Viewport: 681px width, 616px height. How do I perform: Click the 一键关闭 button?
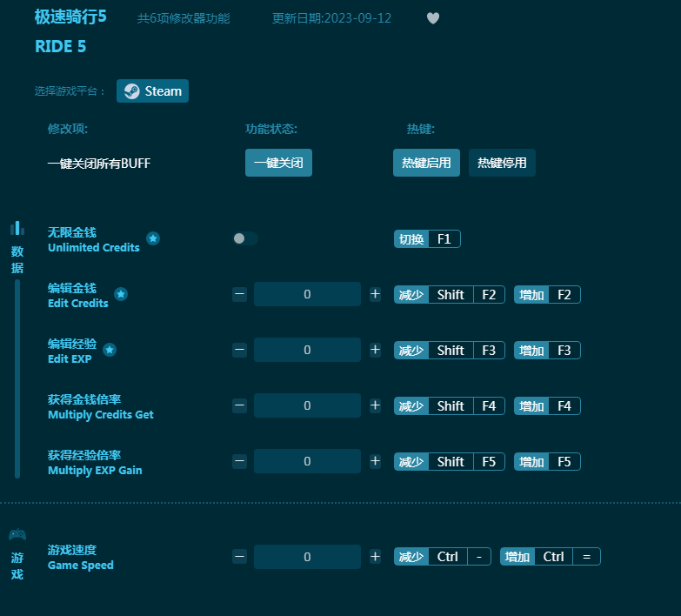pos(278,163)
